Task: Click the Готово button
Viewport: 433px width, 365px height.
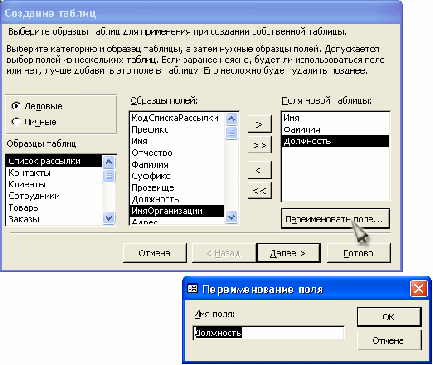Action: pos(359,253)
